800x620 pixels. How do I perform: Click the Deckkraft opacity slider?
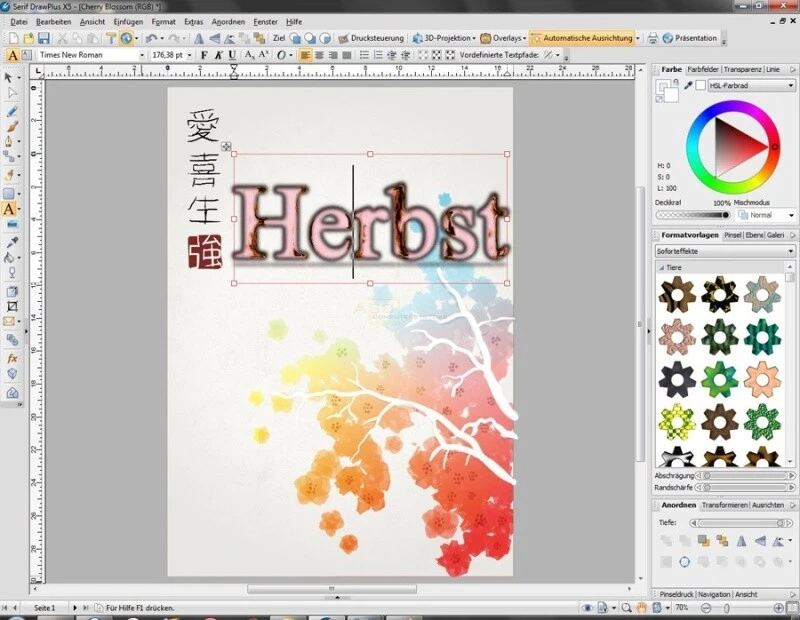tap(693, 215)
